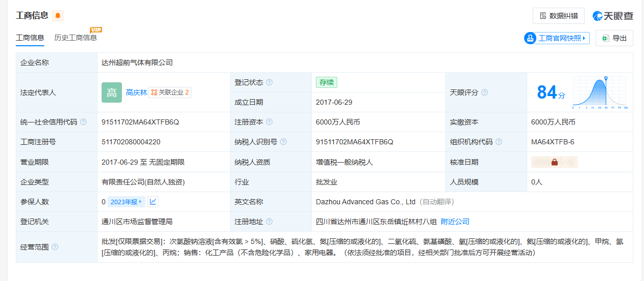Click the 经营范围 description text
This screenshot has width=644, height=281.
(362, 247)
